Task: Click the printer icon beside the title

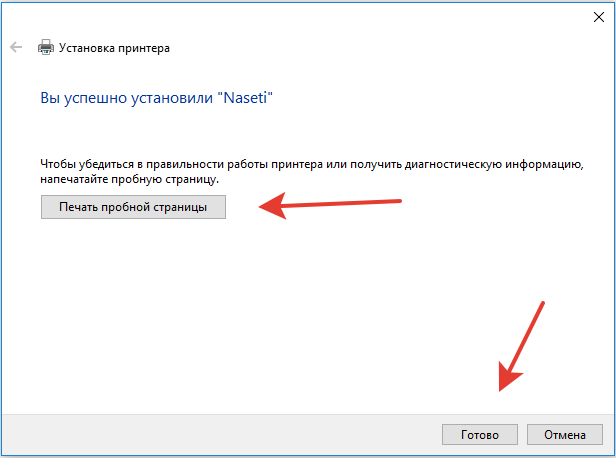Action: coord(46,47)
